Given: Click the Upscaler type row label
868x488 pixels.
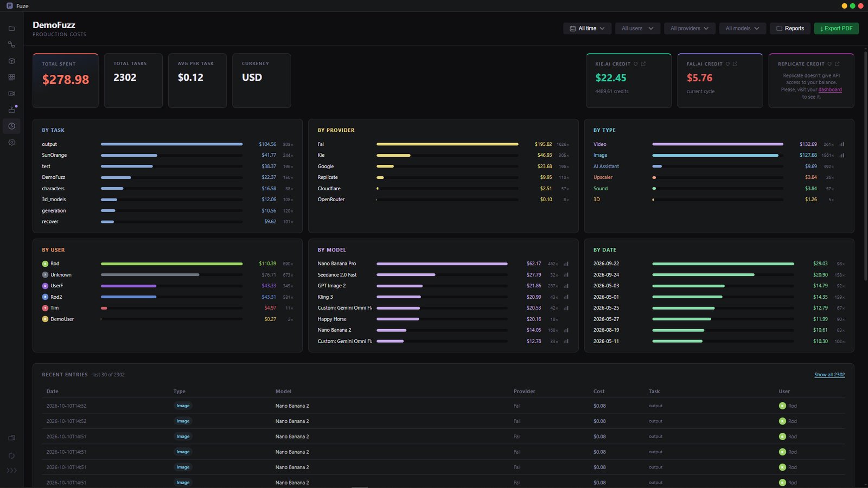Looking at the screenshot, I should (603, 177).
